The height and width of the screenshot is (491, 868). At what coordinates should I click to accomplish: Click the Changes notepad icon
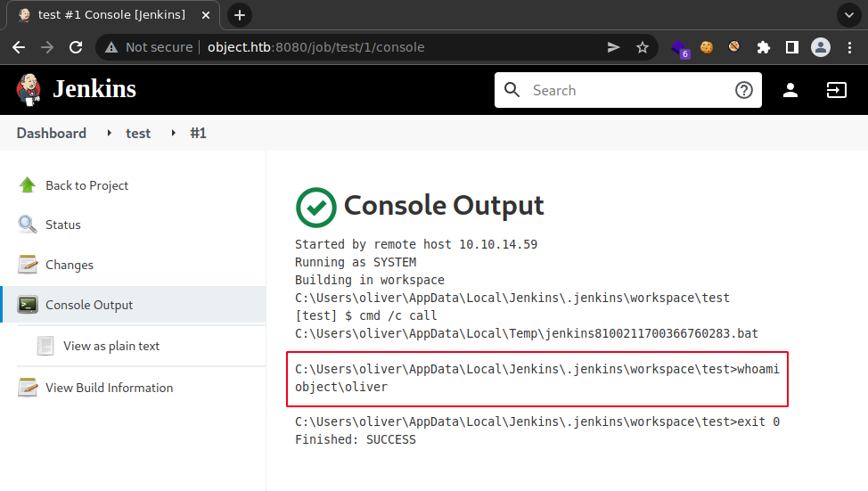tap(28, 265)
